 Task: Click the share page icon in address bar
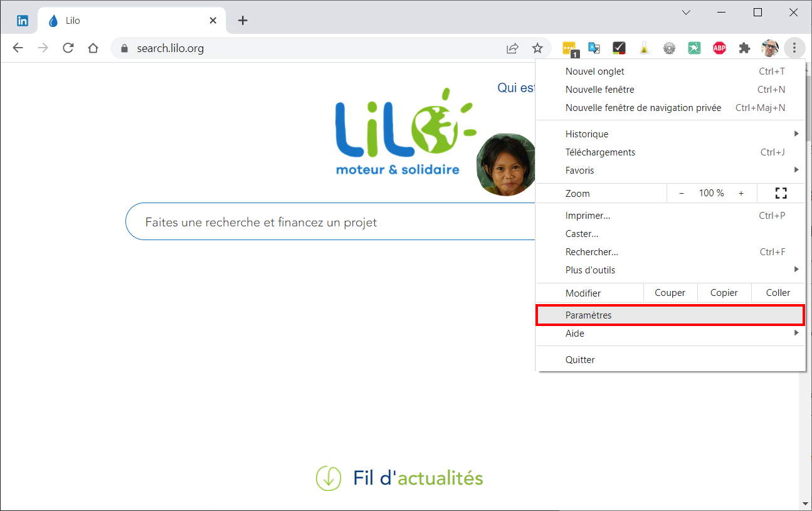(512, 48)
